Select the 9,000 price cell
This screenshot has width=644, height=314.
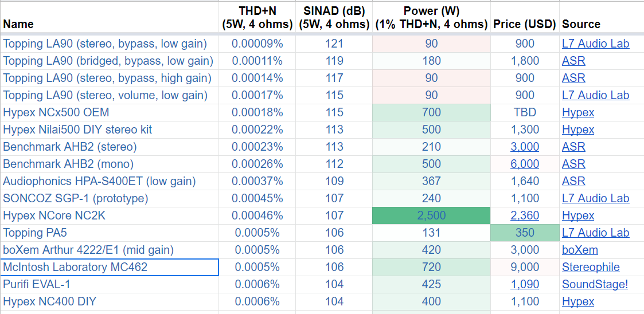[x=525, y=267]
